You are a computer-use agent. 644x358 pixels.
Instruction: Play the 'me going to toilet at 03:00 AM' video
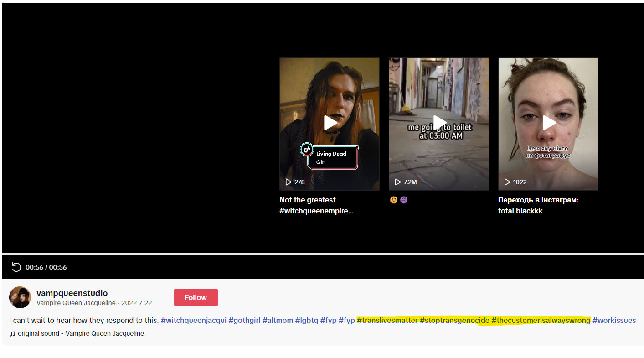[x=439, y=123]
